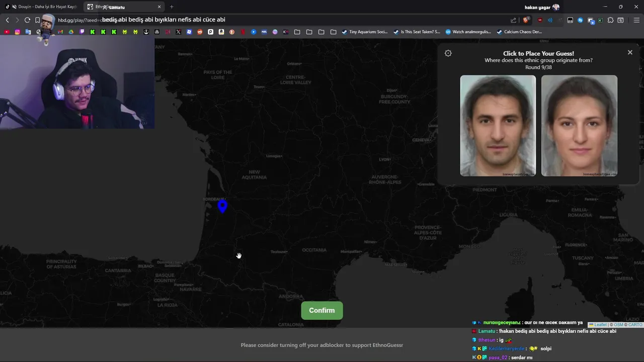Open the Leaflet attribution link

click(x=600, y=325)
